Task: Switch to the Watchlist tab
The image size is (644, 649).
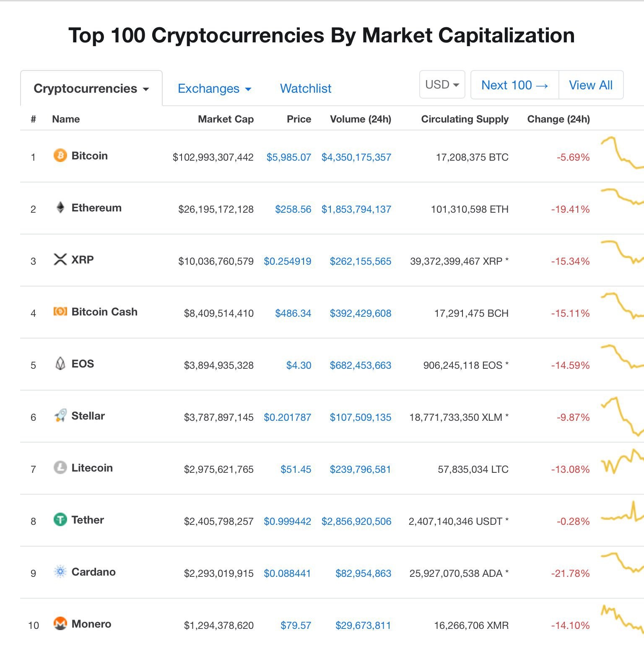Action: (x=305, y=89)
